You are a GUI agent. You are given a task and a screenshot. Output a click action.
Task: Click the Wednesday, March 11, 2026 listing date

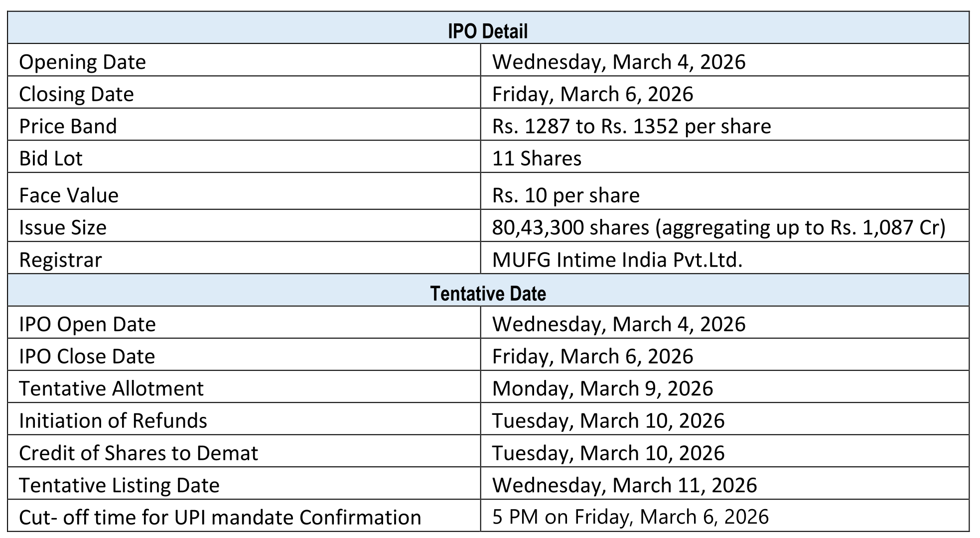point(624,485)
